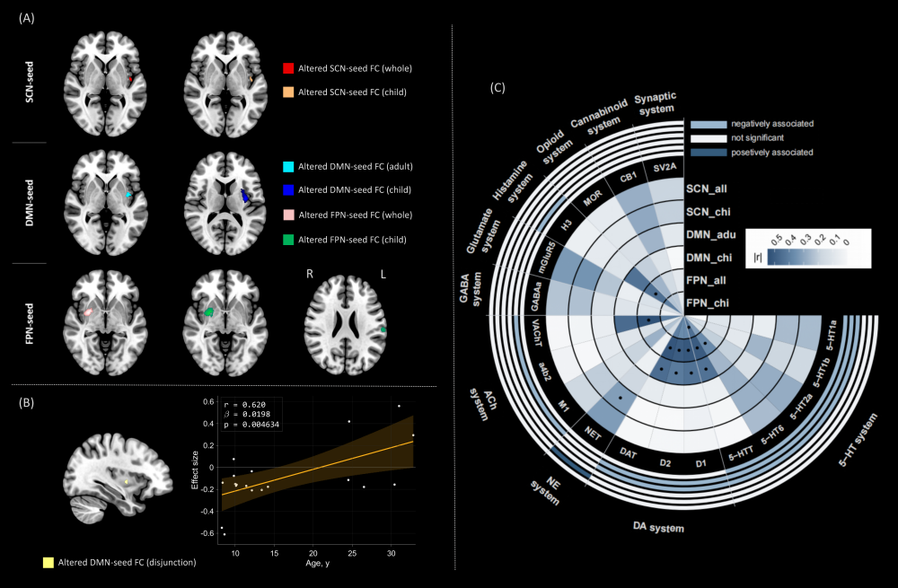Click the 'a4b2' receptor label

(x=546, y=372)
